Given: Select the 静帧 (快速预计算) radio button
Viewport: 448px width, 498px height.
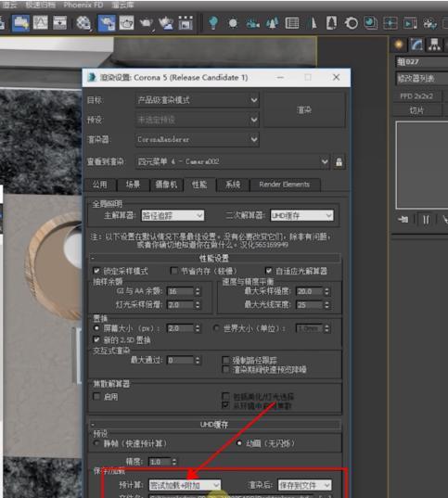Looking at the screenshot, I should tap(96, 443).
